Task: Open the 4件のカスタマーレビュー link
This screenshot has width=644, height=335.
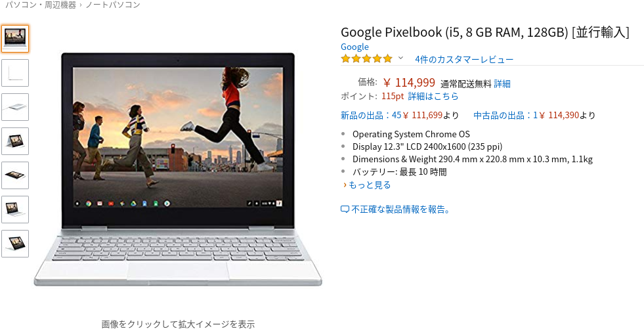Action: click(464, 59)
